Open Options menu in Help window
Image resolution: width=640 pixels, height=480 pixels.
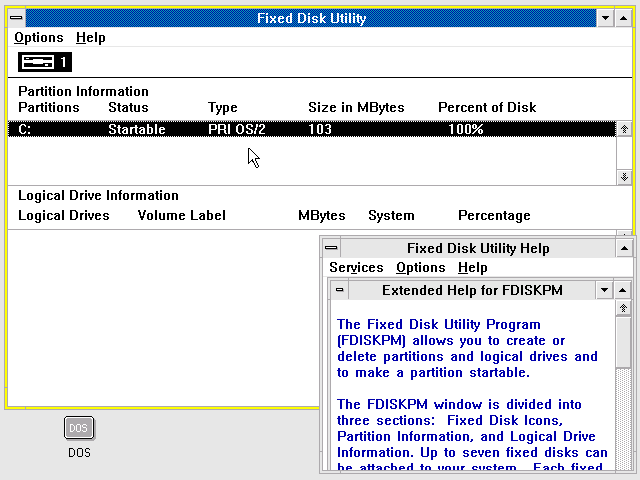[420, 267]
